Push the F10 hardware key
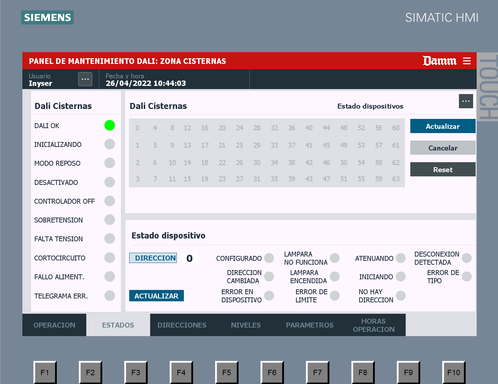The width and height of the screenshot is (498, 384). point(454,372)
